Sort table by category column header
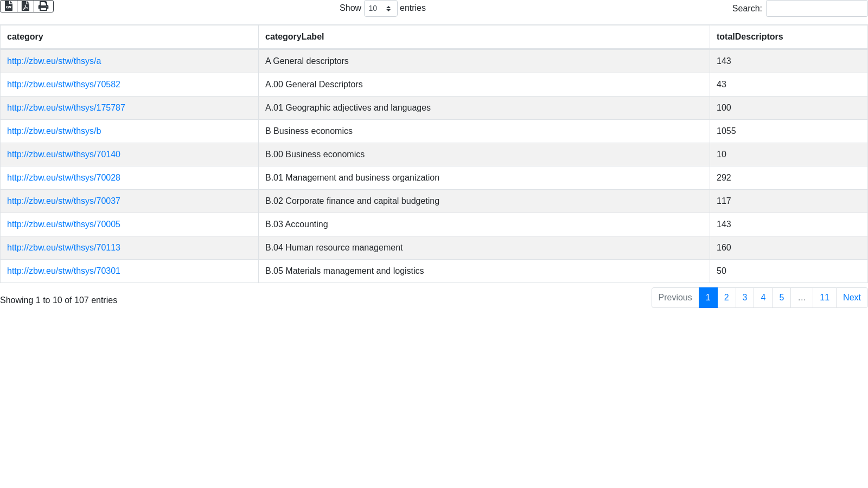This screenshot has width=868, height=488. pyautogui.click(x=25, y=37)
